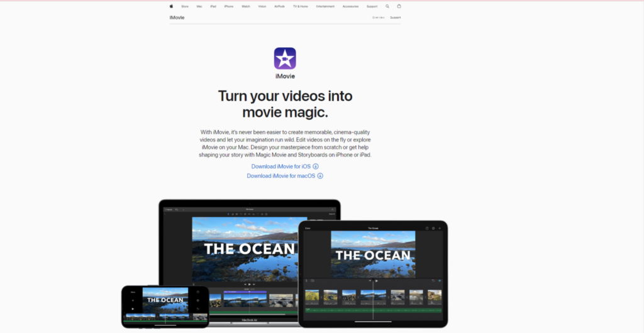Image resolution: width=644 pixels, height=333 pixels.
Task: Open the Support menu in top navigation
Action: pos(372,6)
